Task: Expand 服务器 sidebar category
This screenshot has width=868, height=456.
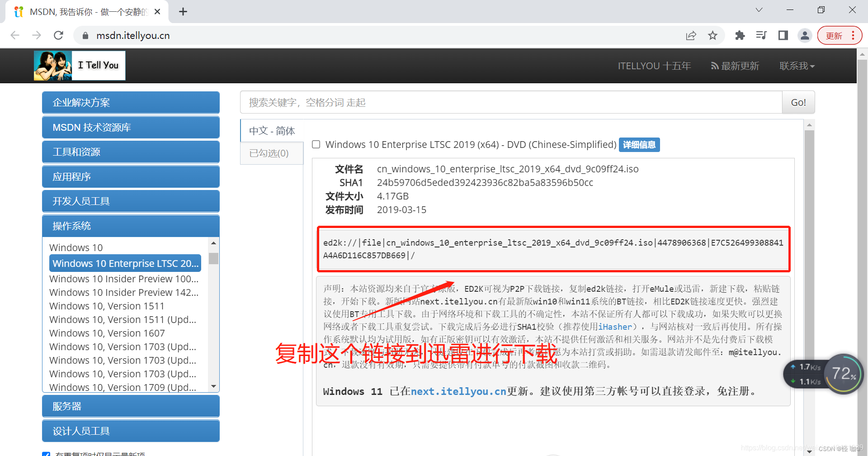Action: point(131,406)
